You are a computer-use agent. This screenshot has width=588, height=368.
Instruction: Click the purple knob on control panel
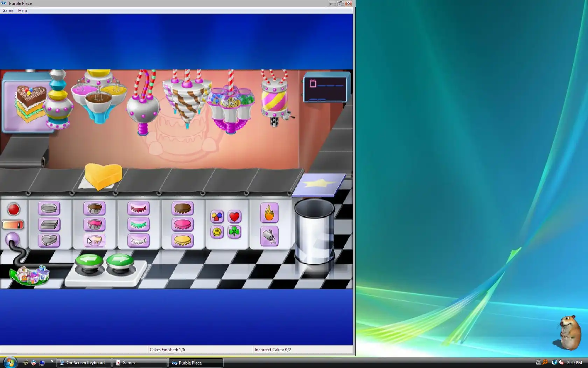click(13, 239)
